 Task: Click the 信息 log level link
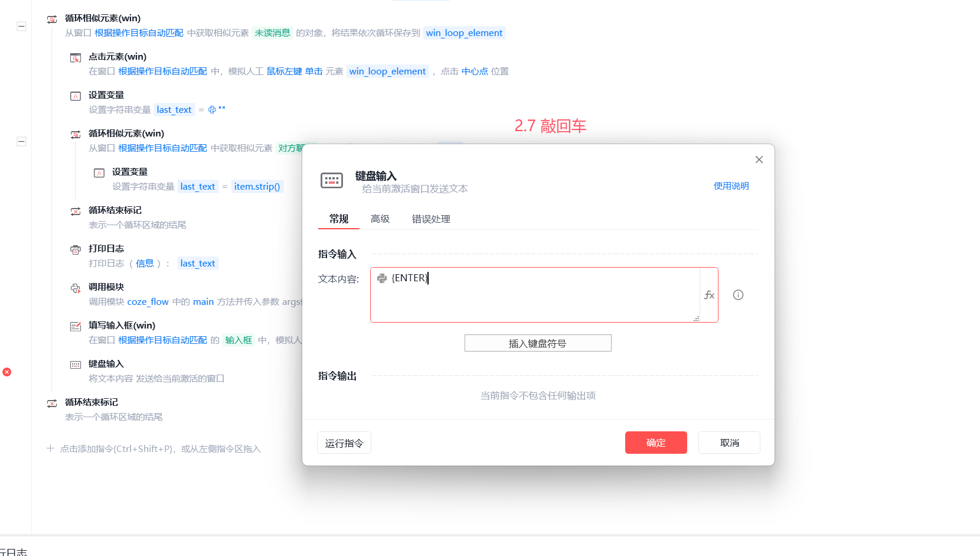[x=145, y=264]
